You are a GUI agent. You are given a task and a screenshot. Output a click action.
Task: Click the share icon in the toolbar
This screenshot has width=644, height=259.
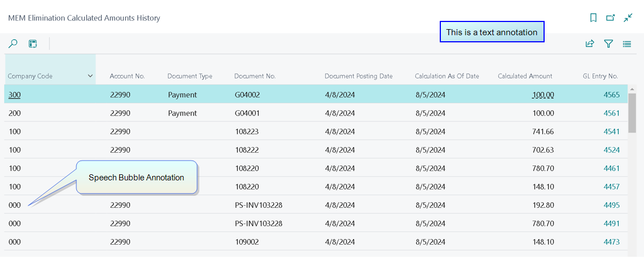coord(590,43)
